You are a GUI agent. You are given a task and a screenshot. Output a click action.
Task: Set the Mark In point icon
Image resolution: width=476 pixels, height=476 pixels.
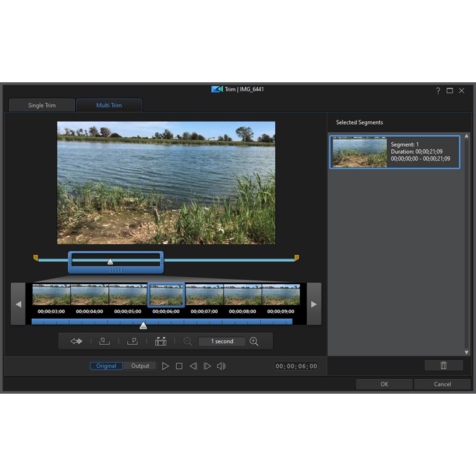click(104, 341)
